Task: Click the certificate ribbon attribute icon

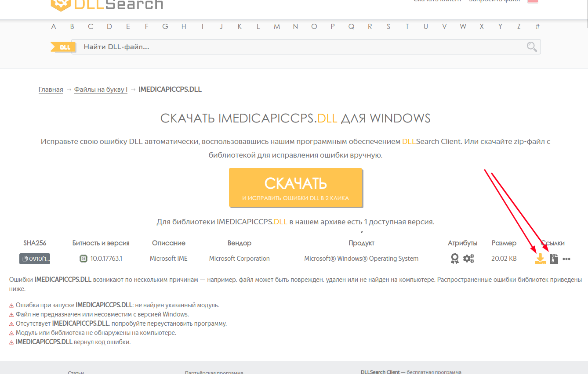Action: (x=455, y=259)
